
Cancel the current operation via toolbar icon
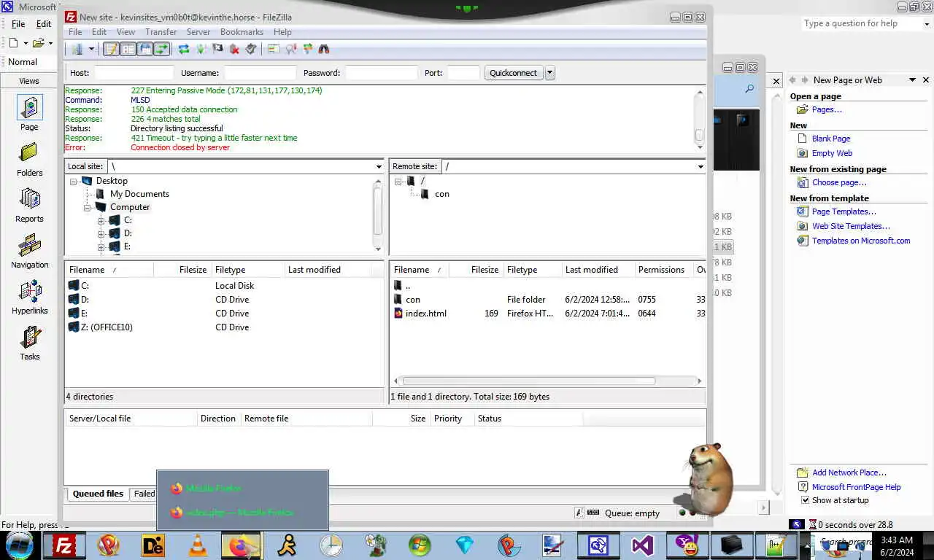point(217,49)
